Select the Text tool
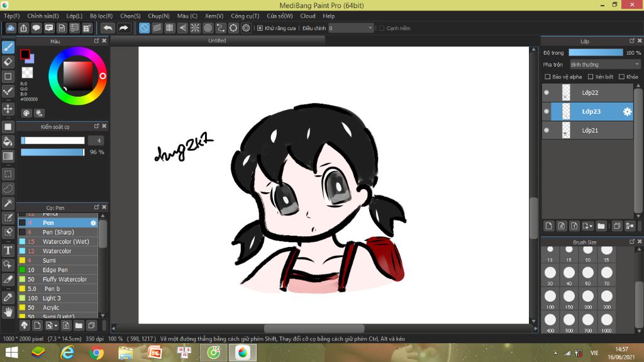Screen dimensions: 644x362 [8, 250]
